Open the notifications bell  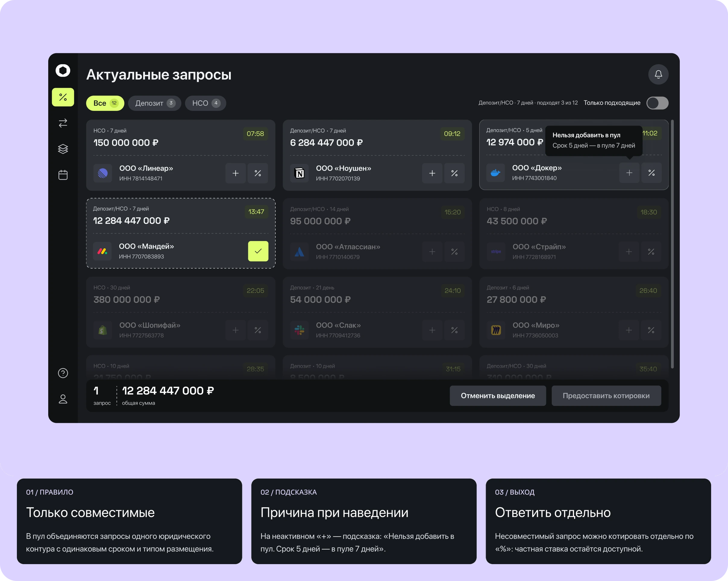click(x=658, y=74)
